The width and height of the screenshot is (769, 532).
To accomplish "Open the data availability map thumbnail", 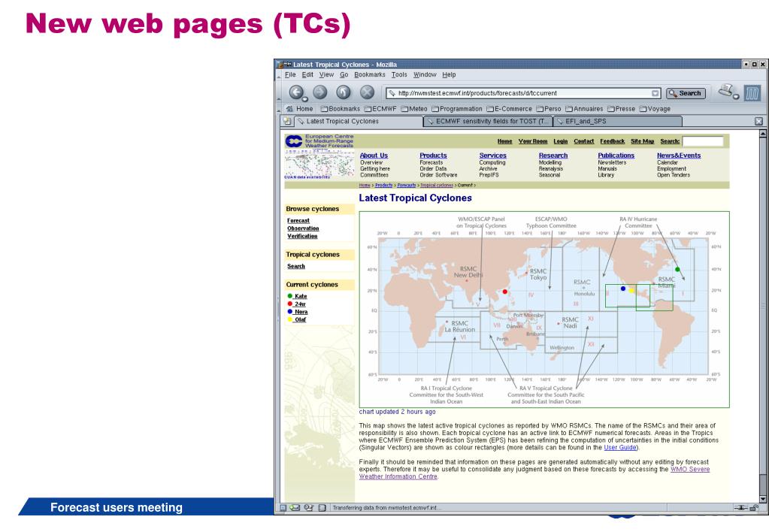I will [x=319, y=165].
